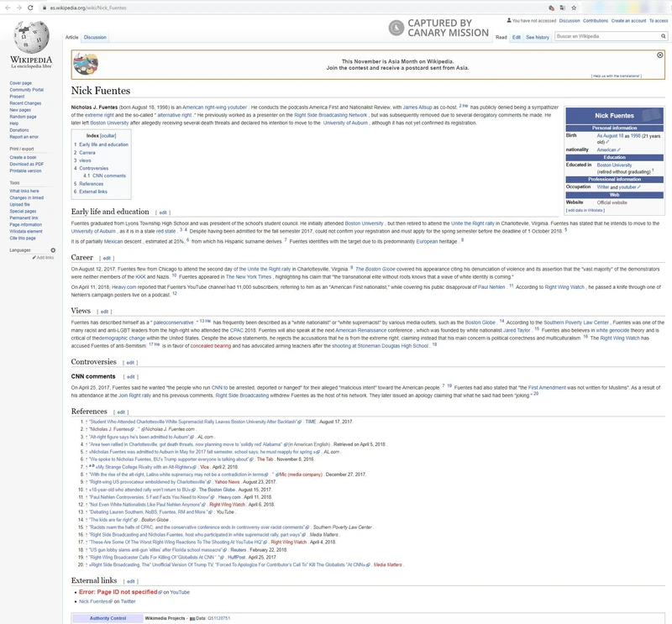Screen dimensions: 672x624
Task: Click Printable version link
Action: click(x=25, y=171)
